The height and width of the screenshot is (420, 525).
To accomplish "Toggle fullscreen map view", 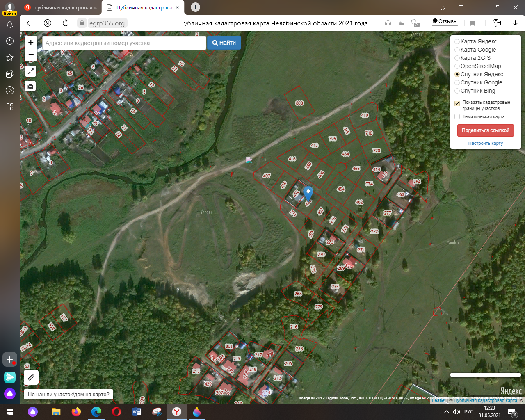I will [31, 71].
